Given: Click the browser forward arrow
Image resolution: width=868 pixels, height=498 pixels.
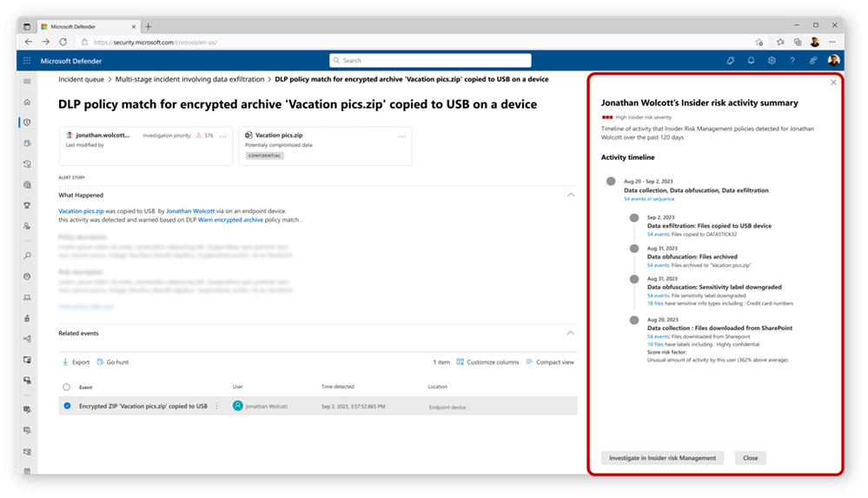Looking at the screenshot, I should [46, 42].
